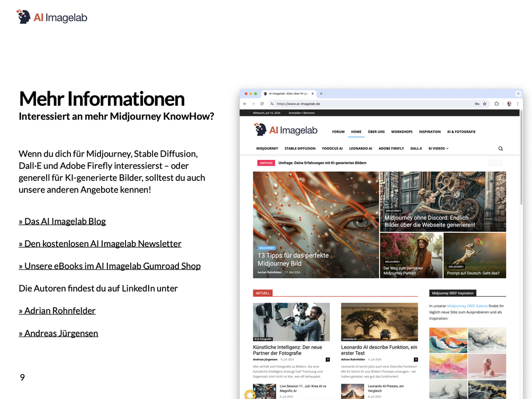The height and width of the screenshot is (399, 532).
Task: Open the FOOOCUS AI category
Action: pyautogui.click(x=332, y=149)
